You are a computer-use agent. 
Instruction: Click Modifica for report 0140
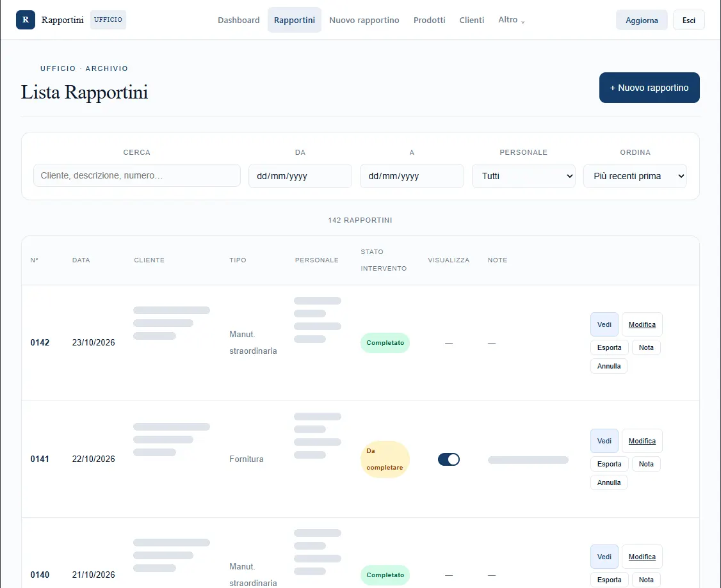pyautogui.click(x=642, y=557)
